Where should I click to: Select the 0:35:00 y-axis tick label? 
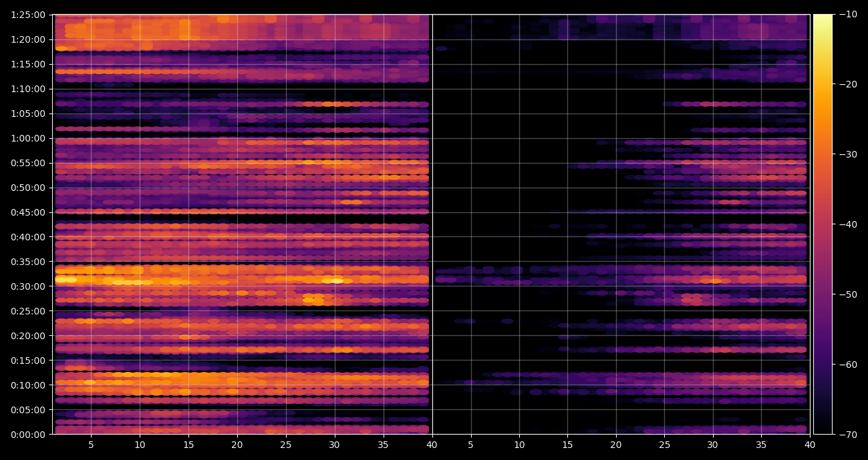(x=28, y=262)
